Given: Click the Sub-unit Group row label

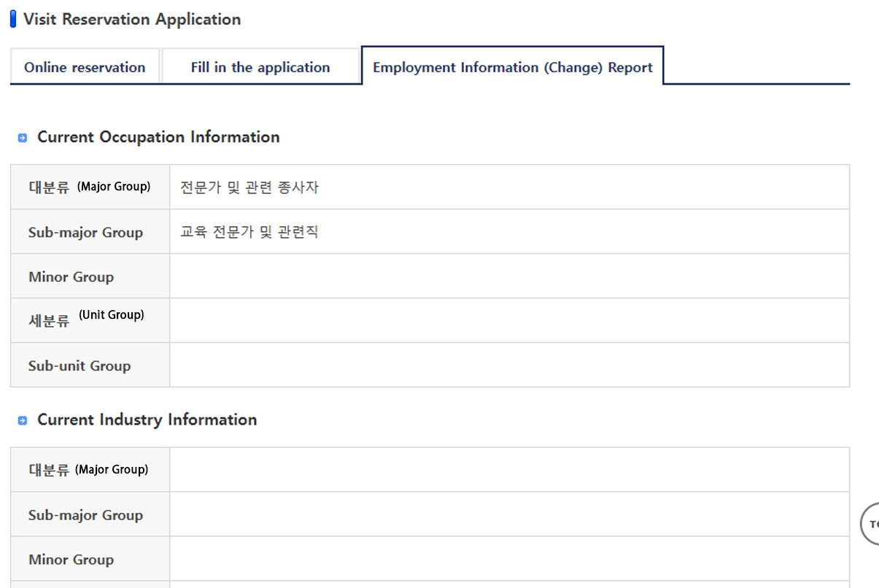Looking at the screenshot, I should point(80,366).
